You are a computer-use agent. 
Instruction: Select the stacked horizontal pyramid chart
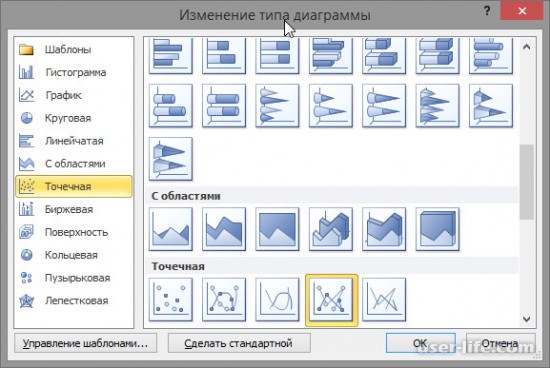(x=491, y=106)
